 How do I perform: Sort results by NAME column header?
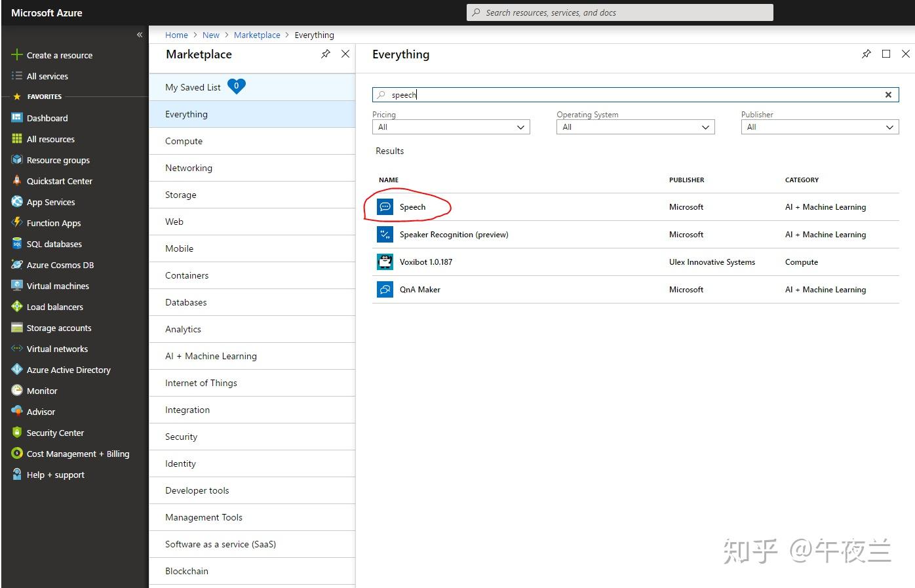pos(389,180)
